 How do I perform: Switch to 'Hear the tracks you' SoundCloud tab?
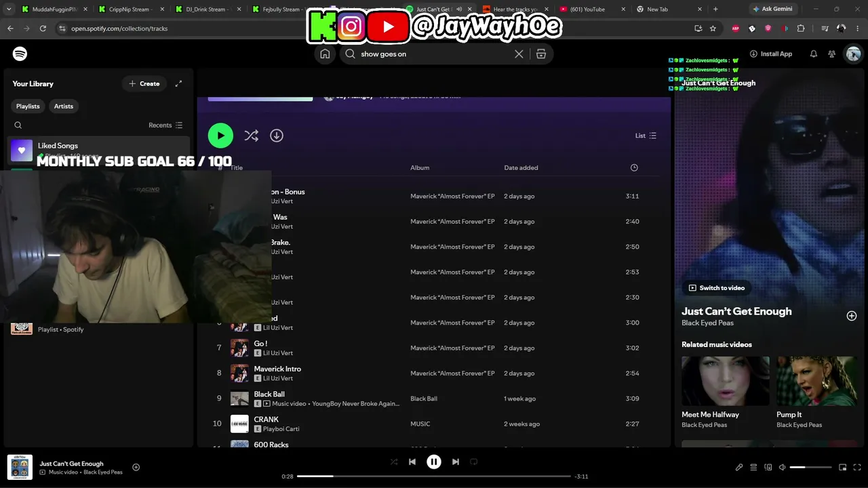click(x=514, y=9)
